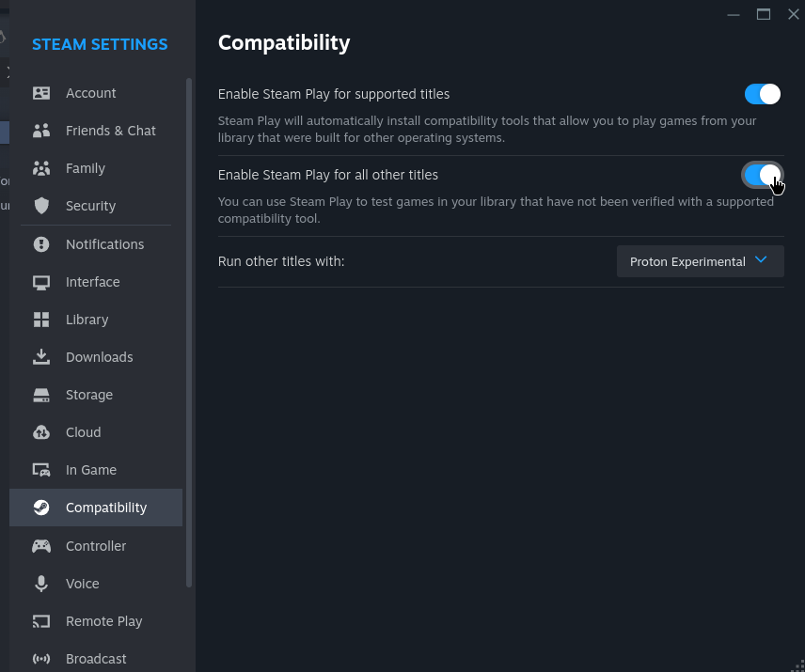
Task: Click the Security shield icon
Action: [x=41, y=206]
